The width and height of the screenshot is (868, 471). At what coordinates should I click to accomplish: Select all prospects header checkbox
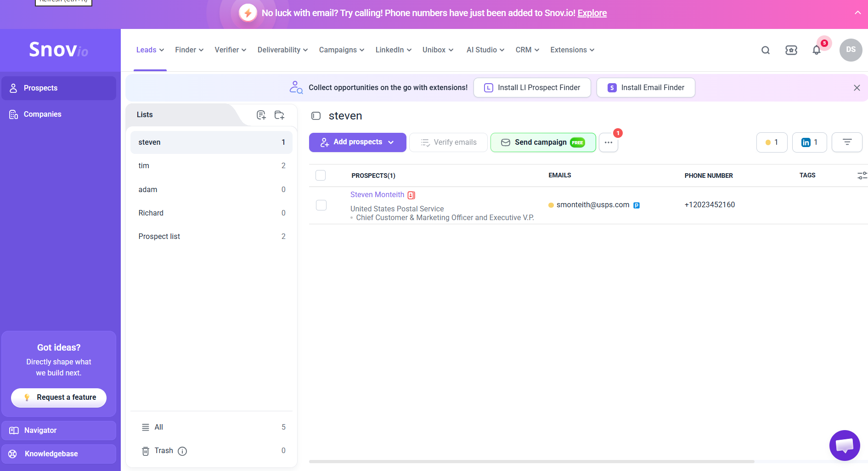pyautogui.click(x=321, y=175)
